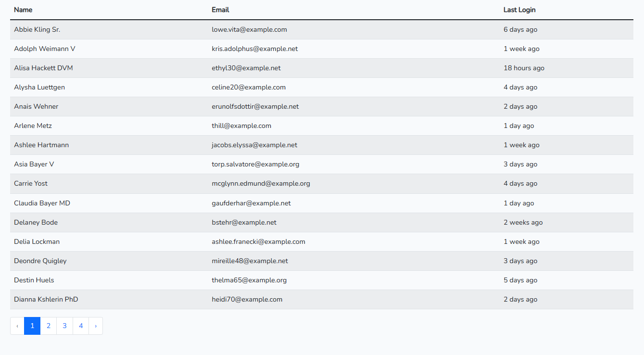Advance with the next page arrow

point(96,326)
